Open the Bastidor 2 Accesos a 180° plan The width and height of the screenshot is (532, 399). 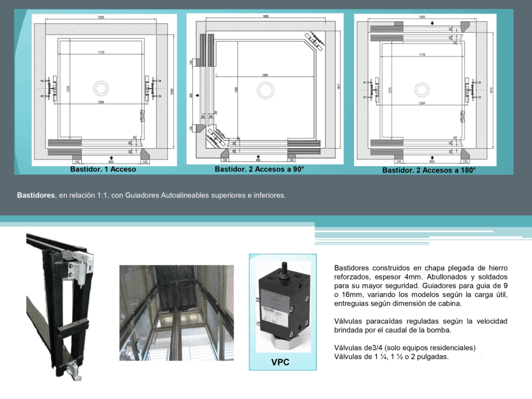pyautogui.click(x=425, y=89)
